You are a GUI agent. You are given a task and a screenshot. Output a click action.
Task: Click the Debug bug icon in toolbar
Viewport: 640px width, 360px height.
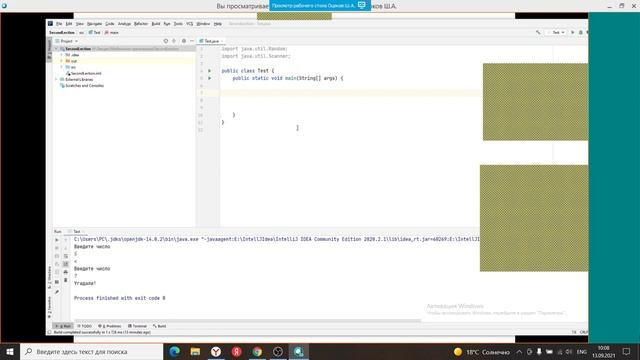(580, 32)
